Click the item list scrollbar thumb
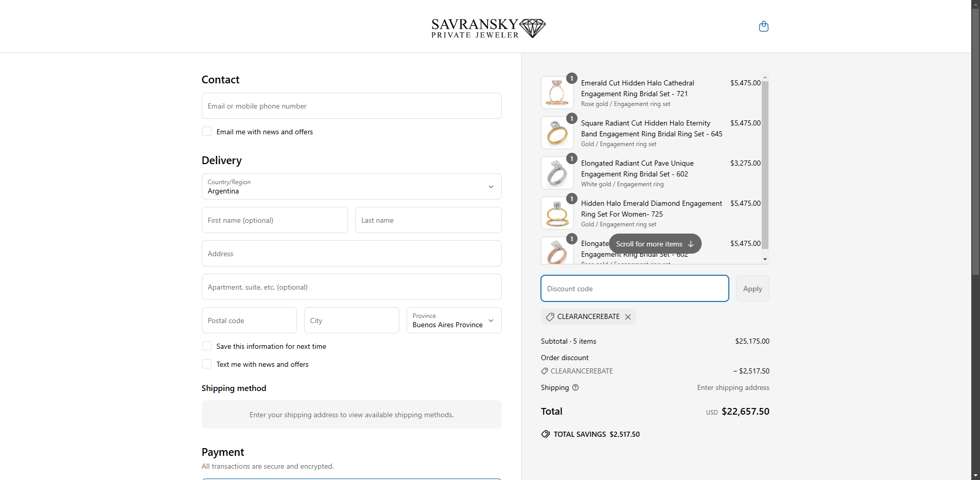 click(765, 165)
